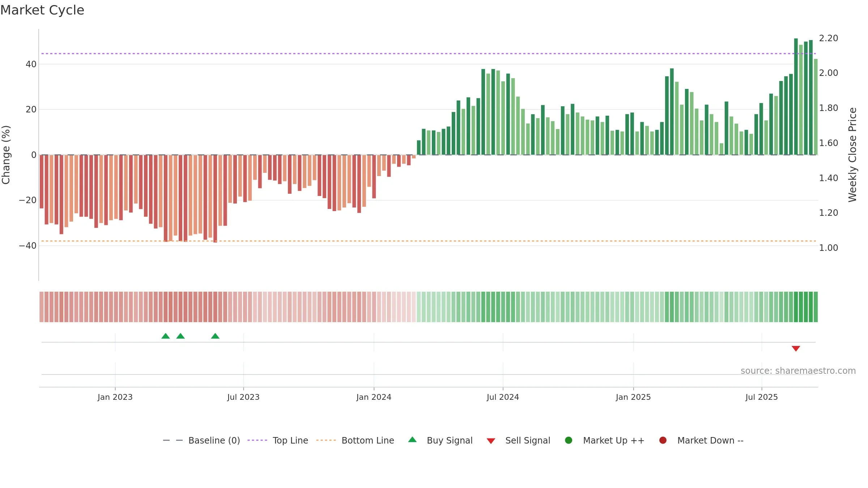Click the −40 tick on left axis
The height and width of the screenshot is (488, 868).
click(28, 246)
